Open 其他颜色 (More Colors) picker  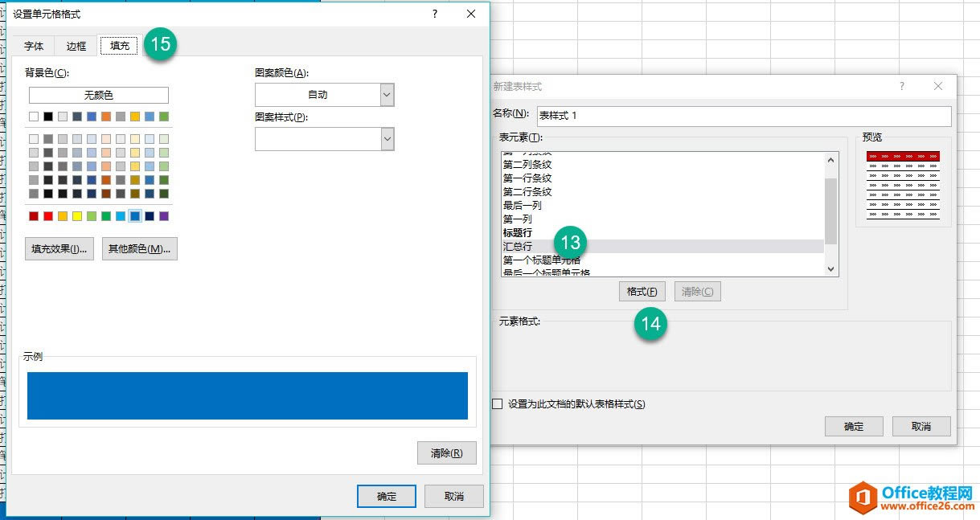[x=139, y=248]
